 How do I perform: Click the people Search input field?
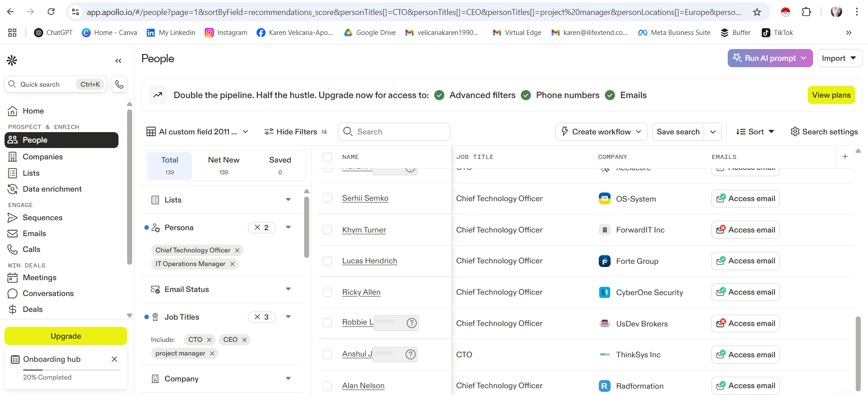coord(399,132)
